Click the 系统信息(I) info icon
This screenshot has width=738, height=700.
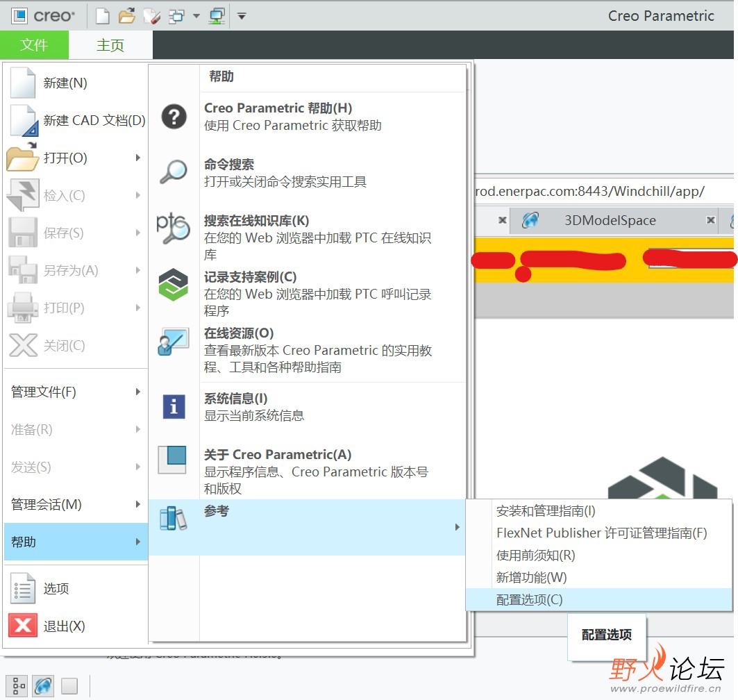pyautogui.click(x=174, y=406)
